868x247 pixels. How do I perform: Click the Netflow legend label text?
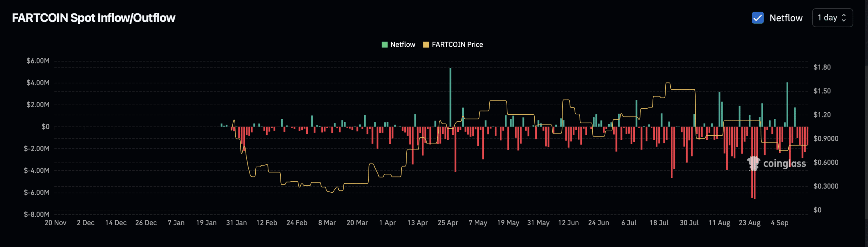point(402,44)
